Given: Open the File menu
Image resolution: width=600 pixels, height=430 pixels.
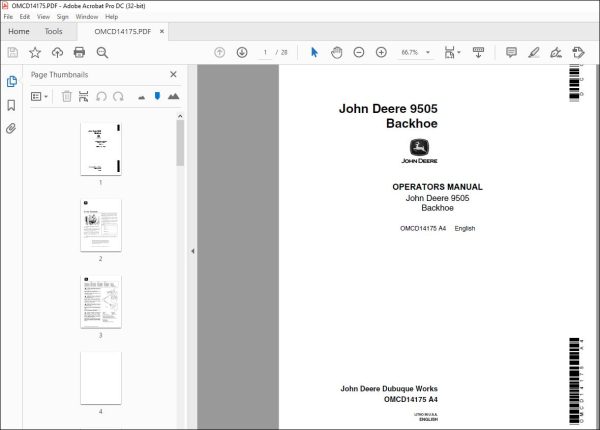Looking at the screenshot, I should click(8, 17).
